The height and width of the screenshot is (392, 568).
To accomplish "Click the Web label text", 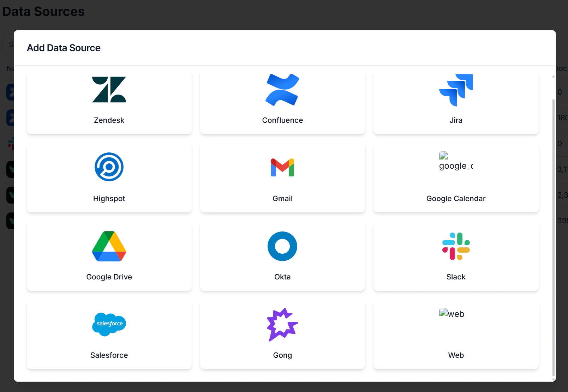I will coord(456,355).
